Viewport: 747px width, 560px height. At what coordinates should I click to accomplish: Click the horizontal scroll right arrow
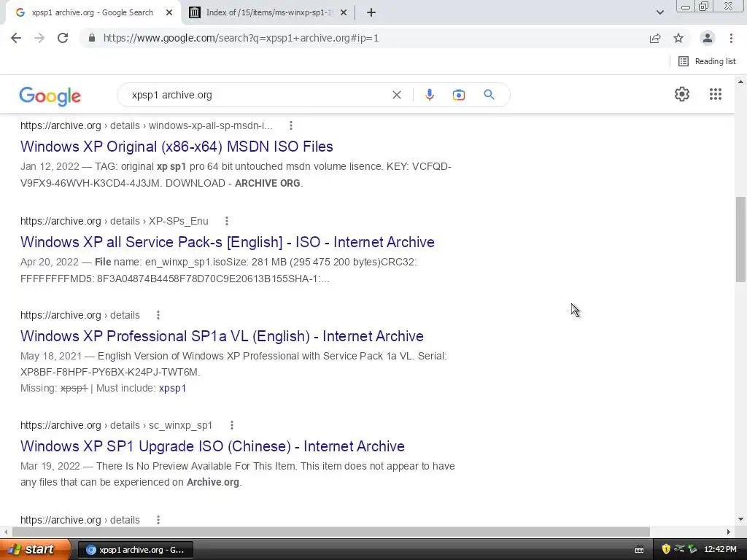729,532
